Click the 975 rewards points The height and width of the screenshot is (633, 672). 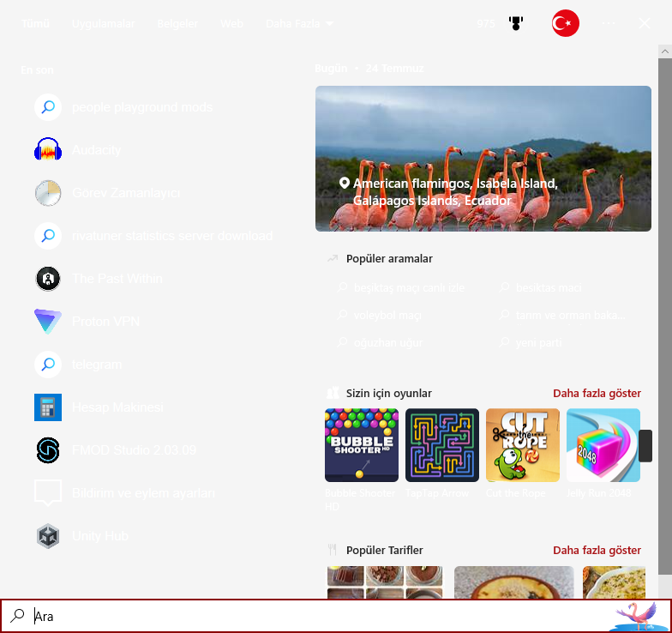tap(485, 23)
